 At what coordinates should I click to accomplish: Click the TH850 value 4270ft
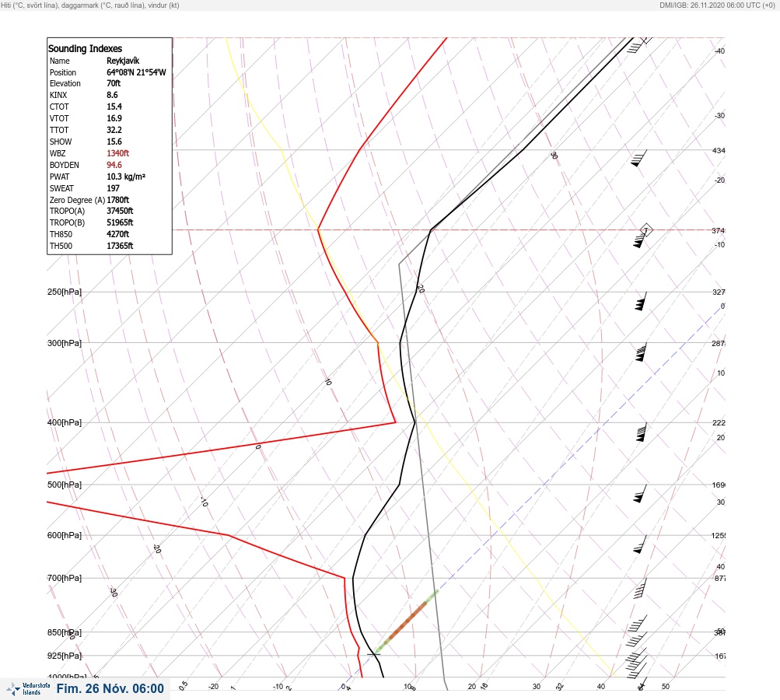[x=118, y=234]
